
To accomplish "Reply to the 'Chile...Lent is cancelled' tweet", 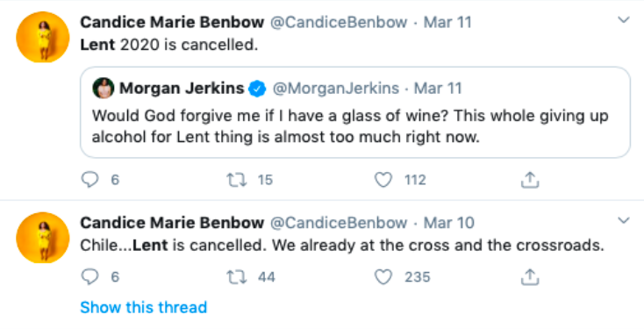I will pyautogui.click(x=89, y=277).
